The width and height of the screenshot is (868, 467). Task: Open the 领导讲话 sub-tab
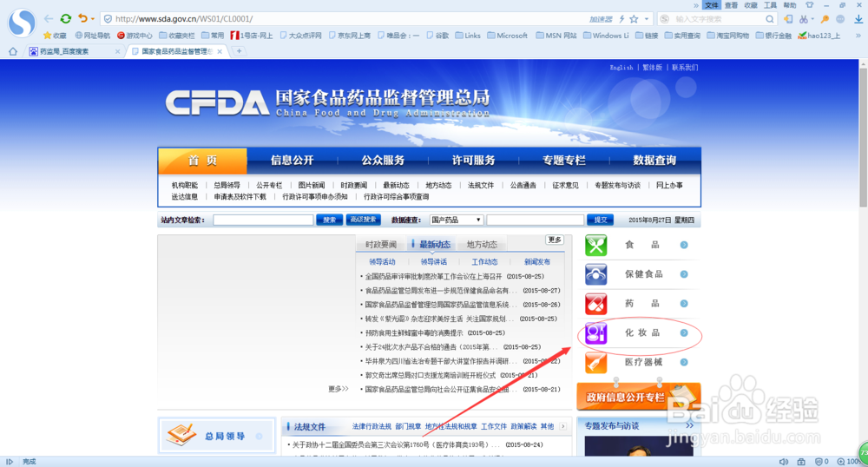[433, 262]
